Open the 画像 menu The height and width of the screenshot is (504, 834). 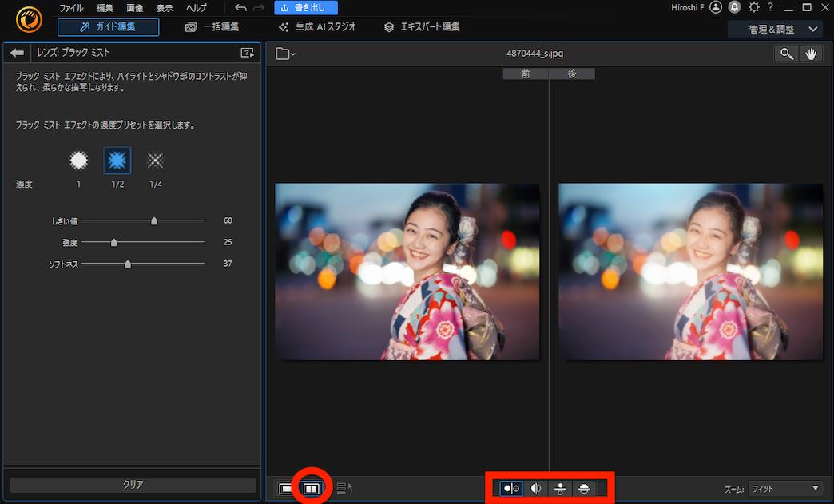tap(134, 8)
